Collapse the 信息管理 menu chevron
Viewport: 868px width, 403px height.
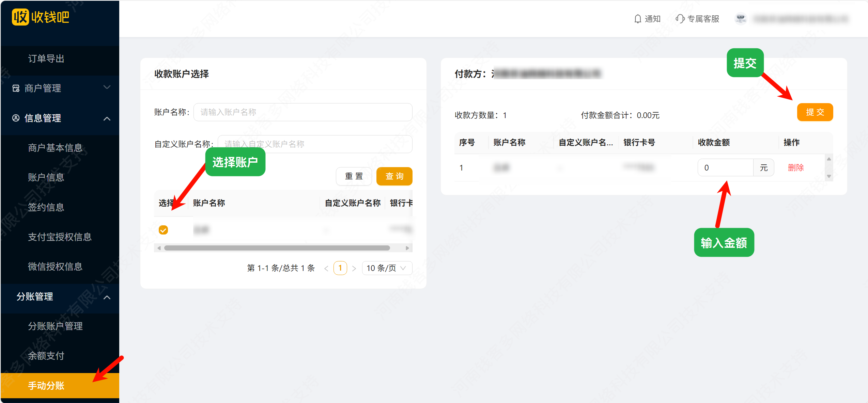tap(107, 118)
